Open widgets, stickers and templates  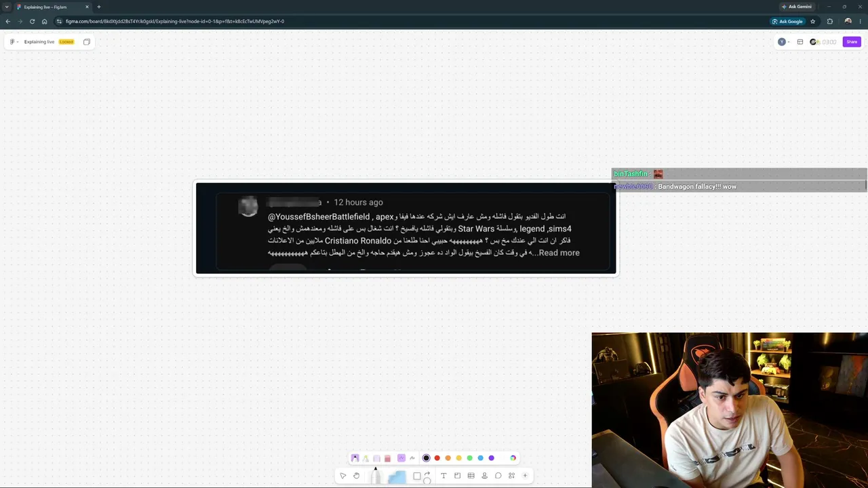click(511, 476)
